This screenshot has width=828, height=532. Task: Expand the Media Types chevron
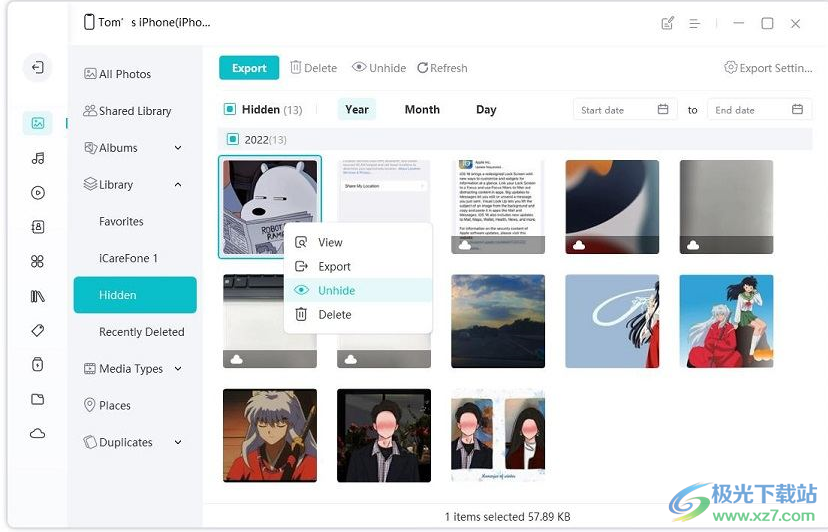[x=178, y=369]
